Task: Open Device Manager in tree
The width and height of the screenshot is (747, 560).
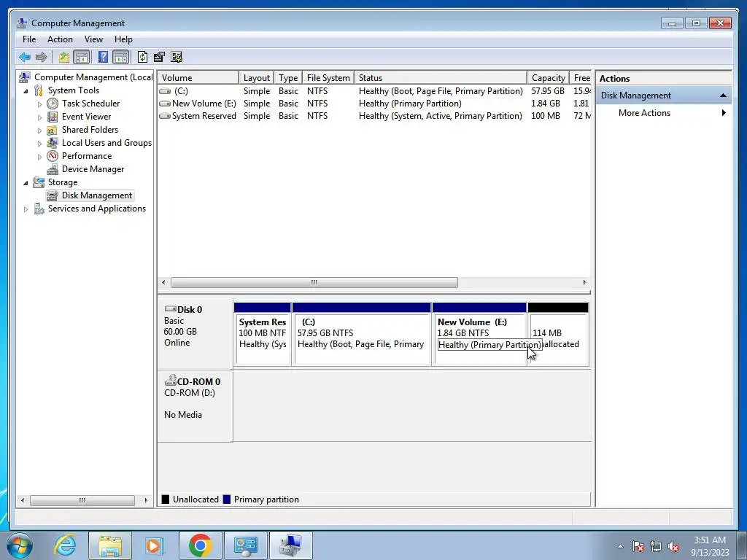Action: pos(93,169)
